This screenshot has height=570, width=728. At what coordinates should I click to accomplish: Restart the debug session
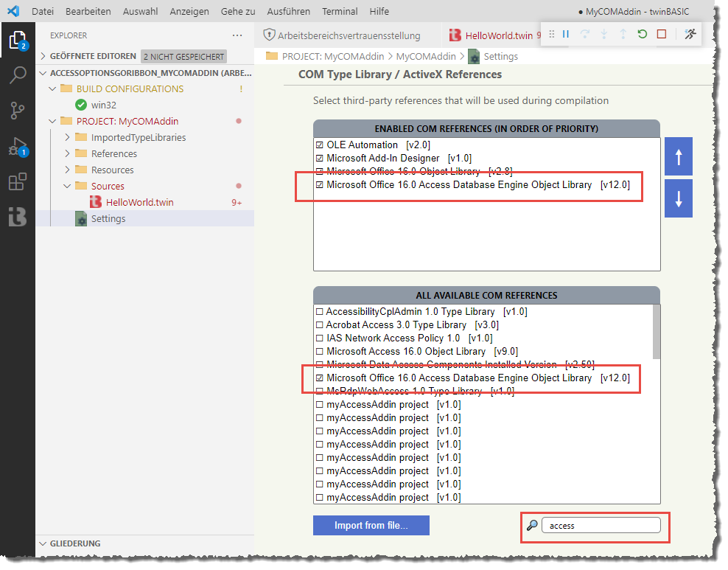click(x=643, y=34)
